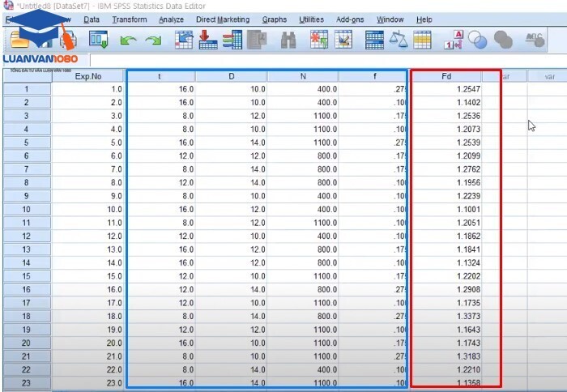Click the Use Variable Sets circles icon

[477, 40]
